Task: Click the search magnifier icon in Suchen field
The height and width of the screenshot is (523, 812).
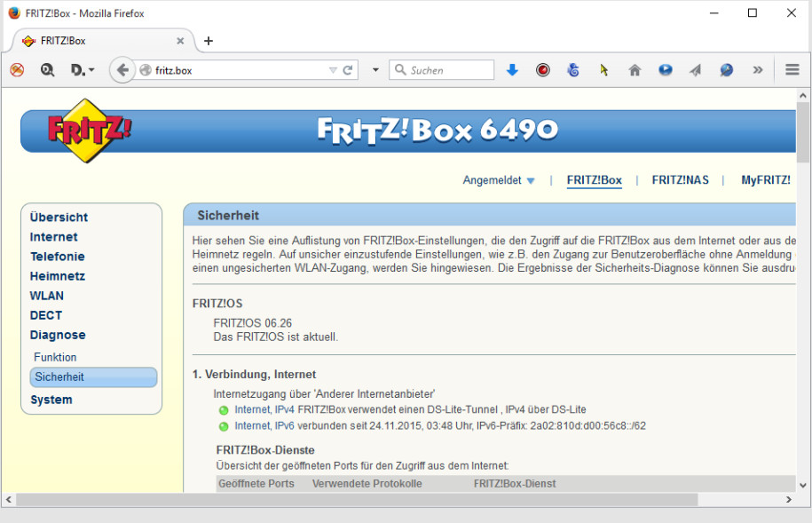Action: (x=400, y=69)
